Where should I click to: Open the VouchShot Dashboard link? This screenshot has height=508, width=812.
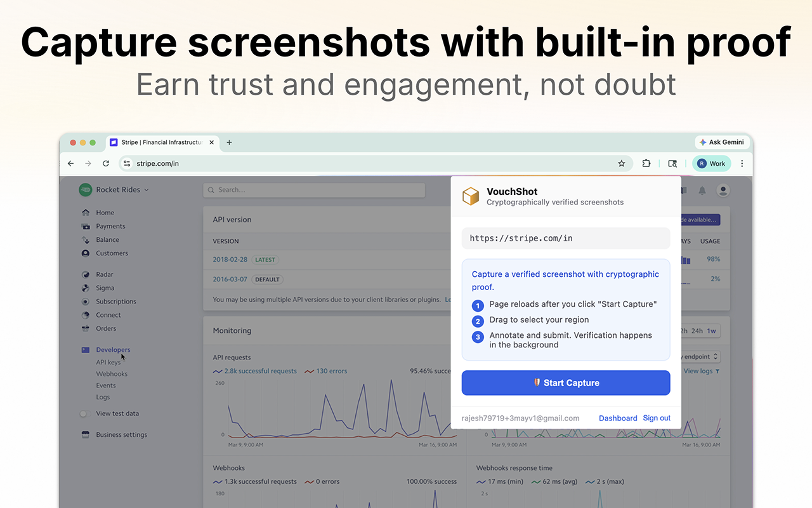(x=618, y=418)
